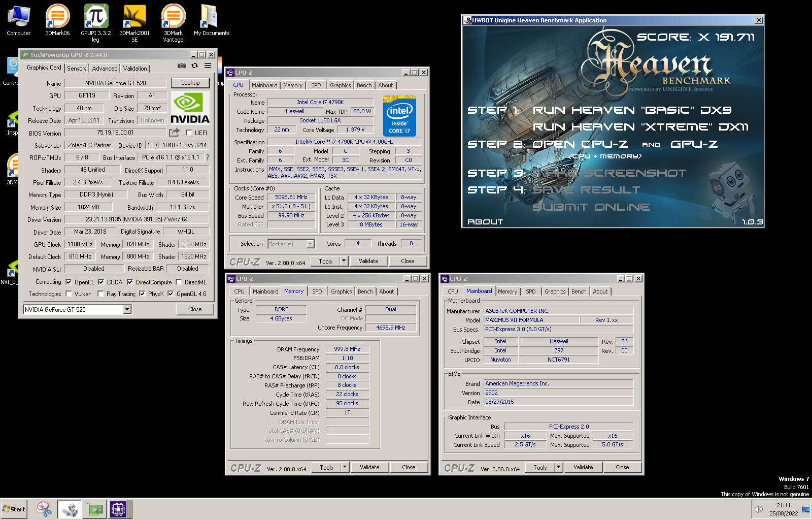This screenshot has height=520, width=812.
Task: Toggle OpenCL checkbox in GPU-Z
Action: [x=69, y=282]
